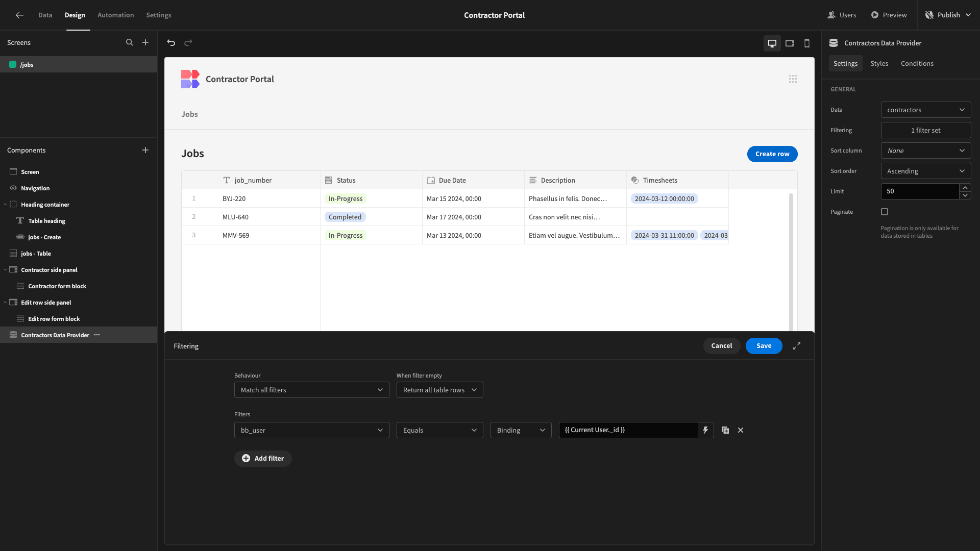Open the Equals operator dropdown
980x551 pixels.
(439, 430)
